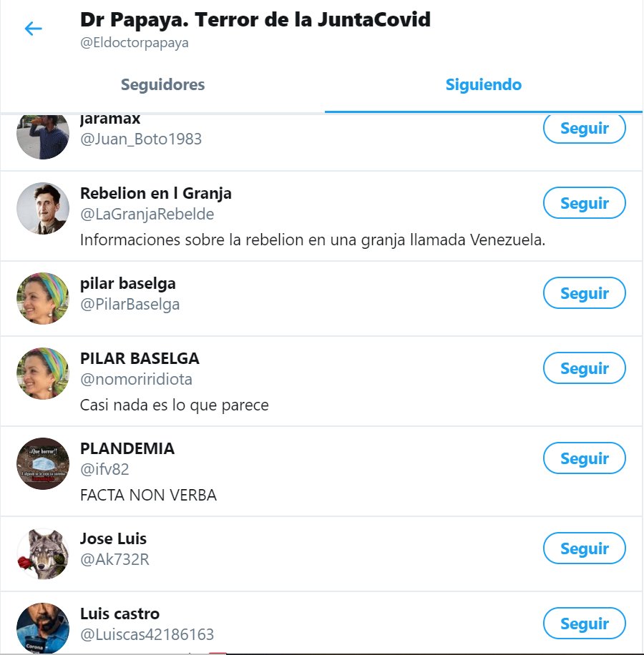Screen dimensions: 644x655
Task: Open the @Luiscas42186163 handle
Action: coord(147,634)
